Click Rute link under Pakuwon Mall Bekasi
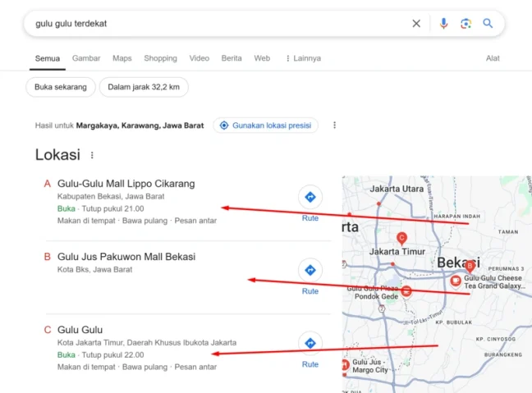The height and width of the screenshot is (393, 532). [x=310, y=291]
